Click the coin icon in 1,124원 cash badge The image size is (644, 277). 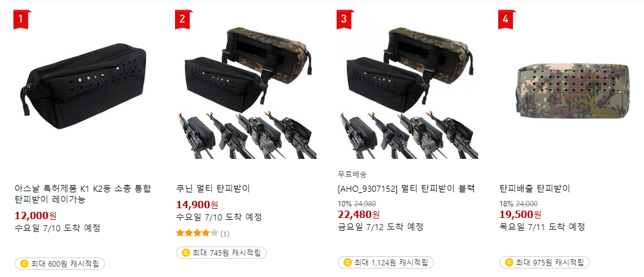tap(347, 262)
